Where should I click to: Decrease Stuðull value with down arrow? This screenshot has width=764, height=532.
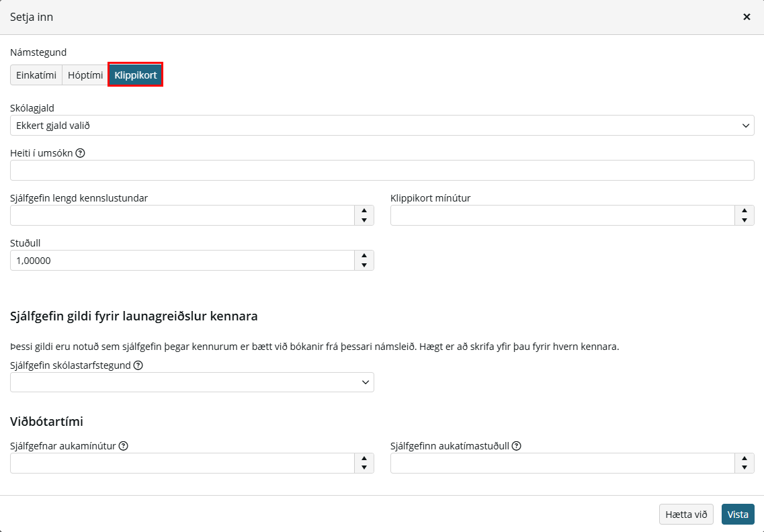[x=364, y=265]
